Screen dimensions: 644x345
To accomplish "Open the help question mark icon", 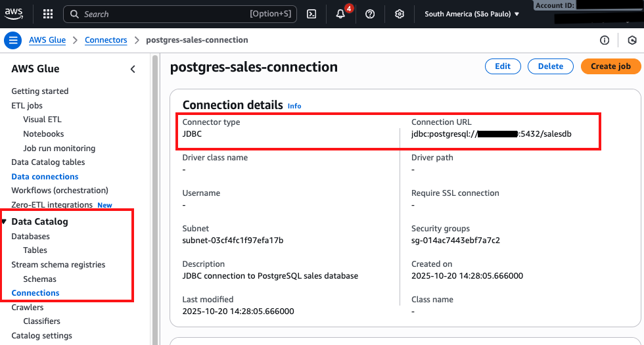I will coord(370,14).
